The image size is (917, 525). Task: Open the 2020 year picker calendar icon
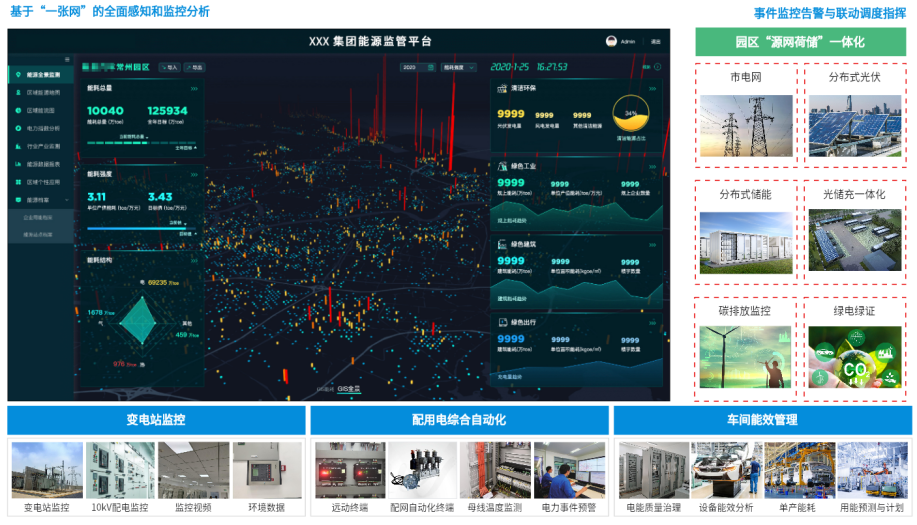(x=430, y=67)
